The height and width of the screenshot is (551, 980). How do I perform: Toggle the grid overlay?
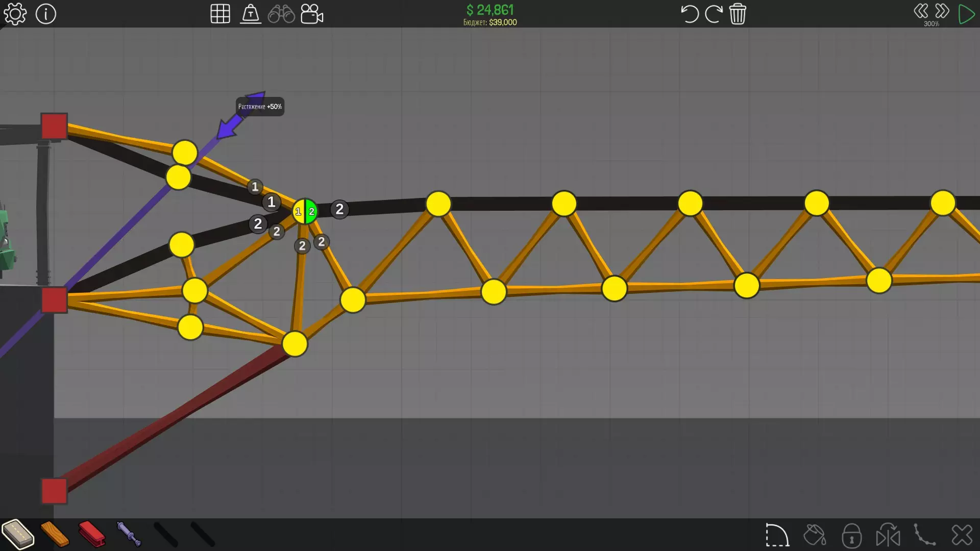[220, 14]
